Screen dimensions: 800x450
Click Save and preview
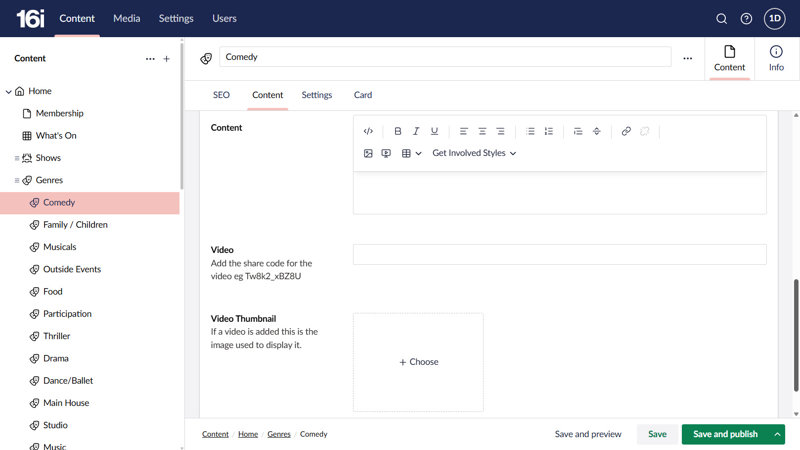pyautogui.click(x=588, y=434)
